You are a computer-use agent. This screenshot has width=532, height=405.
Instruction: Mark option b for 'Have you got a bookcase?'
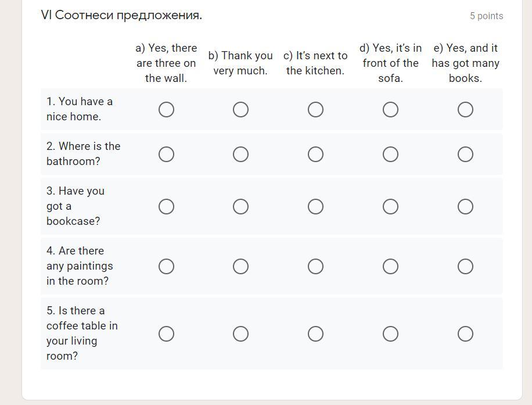pos(240,207)
